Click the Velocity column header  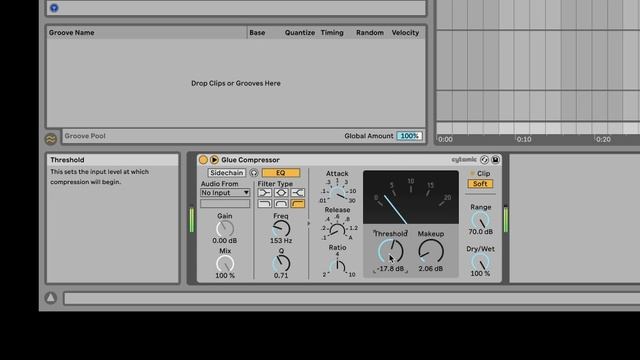pos(405,33)
